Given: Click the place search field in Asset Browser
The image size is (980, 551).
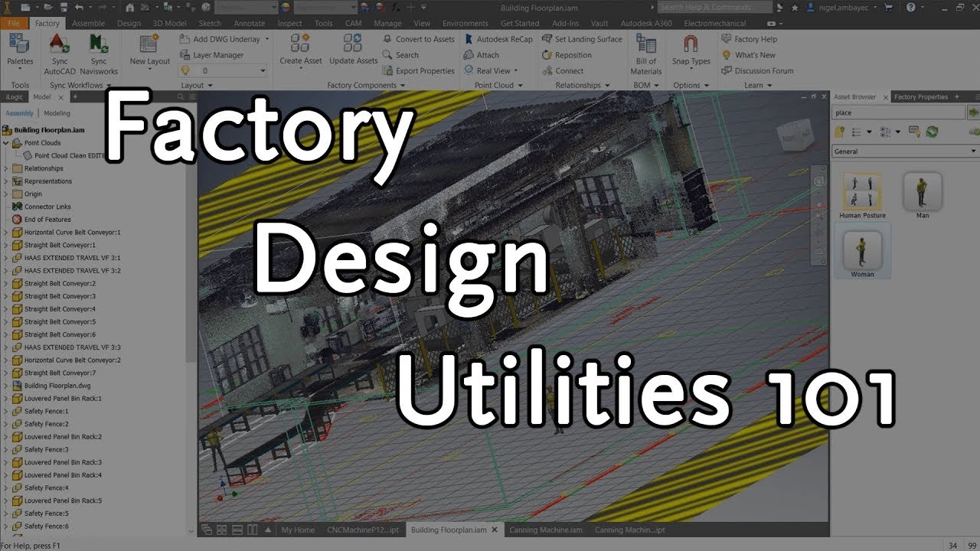Looking at the screenshot, I should 899,112.
